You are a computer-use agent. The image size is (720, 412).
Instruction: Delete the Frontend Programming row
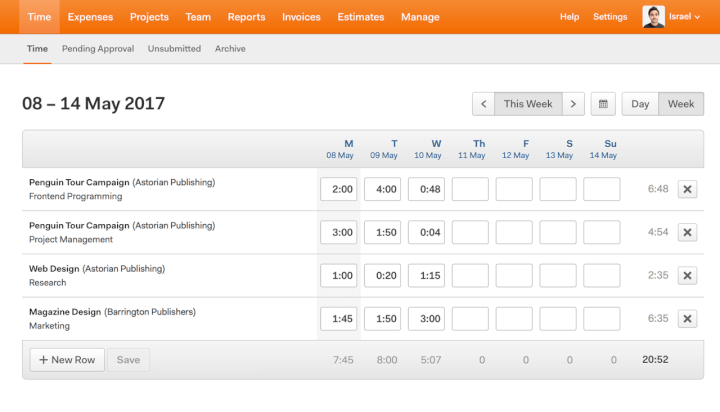click(687, 189)
